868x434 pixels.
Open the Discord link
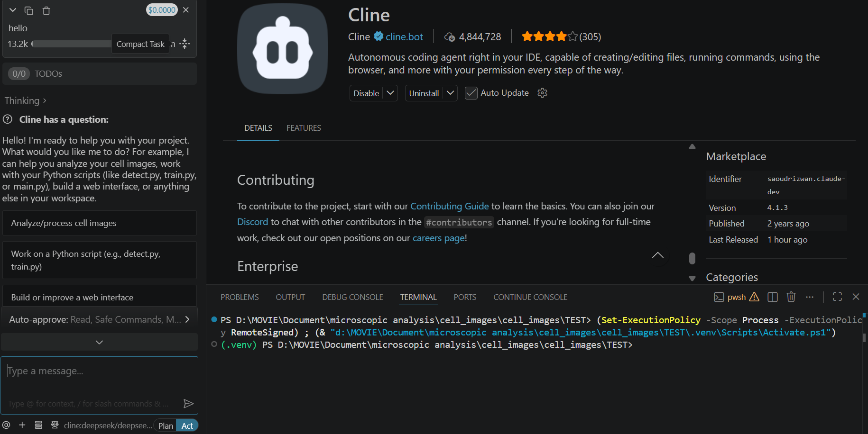(252, 222)
